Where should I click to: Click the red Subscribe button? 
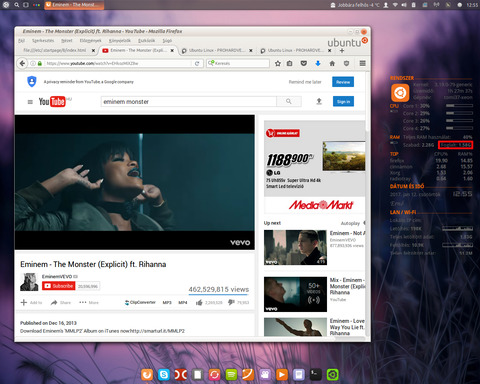[x=59, y=286]
